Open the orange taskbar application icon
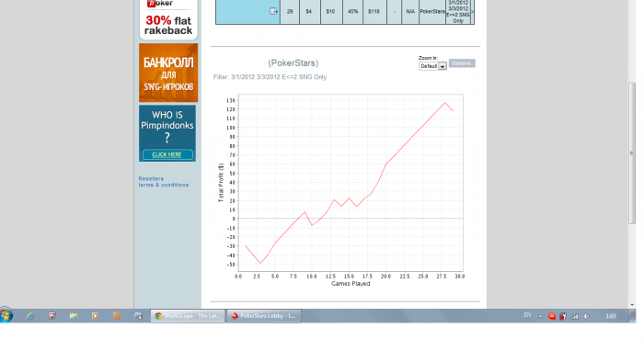 (x=117, y=316)
